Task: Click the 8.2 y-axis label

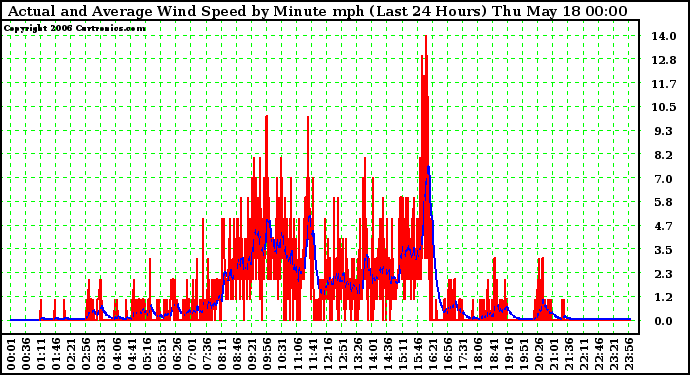Action: pyautogui.click(x=664, y=155)
